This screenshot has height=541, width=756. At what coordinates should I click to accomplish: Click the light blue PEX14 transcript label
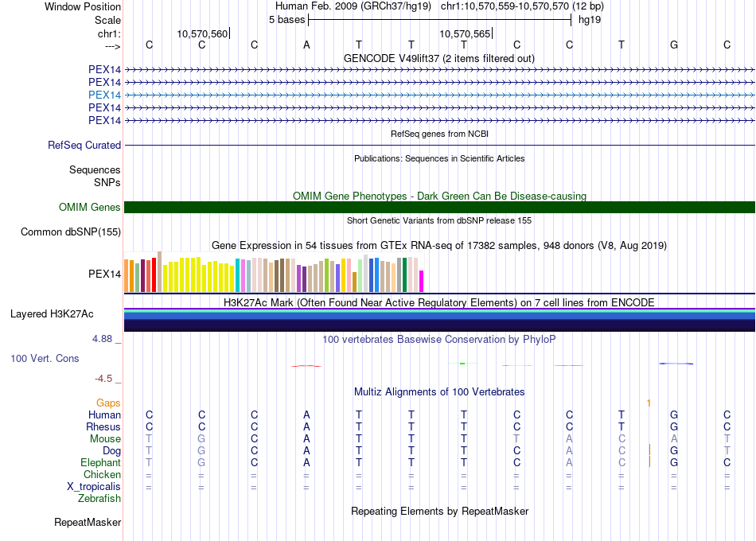coord(104,95)
